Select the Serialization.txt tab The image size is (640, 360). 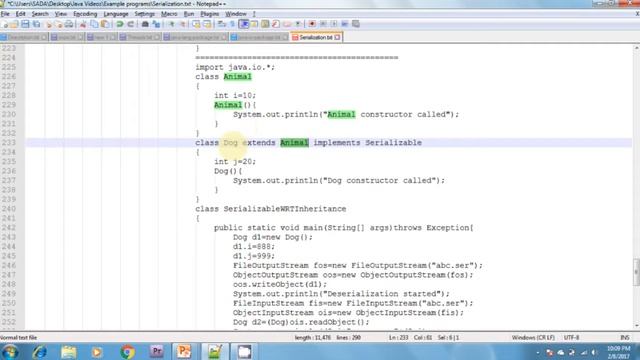(316, 37)
